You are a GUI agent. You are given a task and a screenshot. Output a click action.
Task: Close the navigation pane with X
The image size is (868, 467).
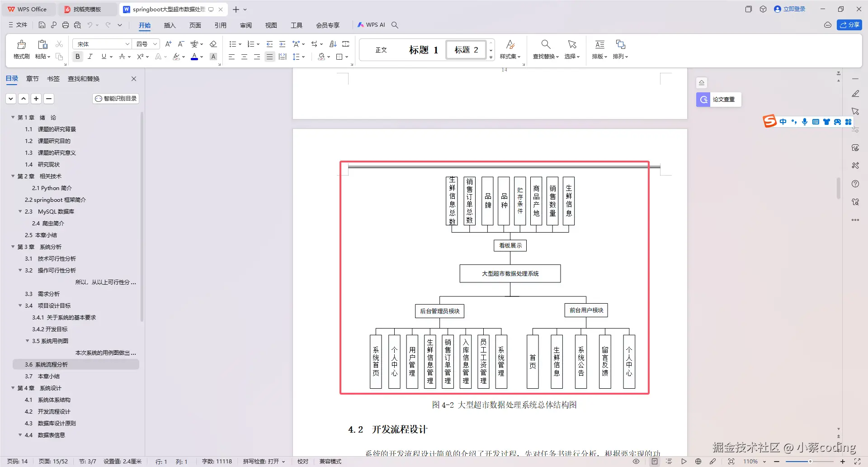[134, 79]
